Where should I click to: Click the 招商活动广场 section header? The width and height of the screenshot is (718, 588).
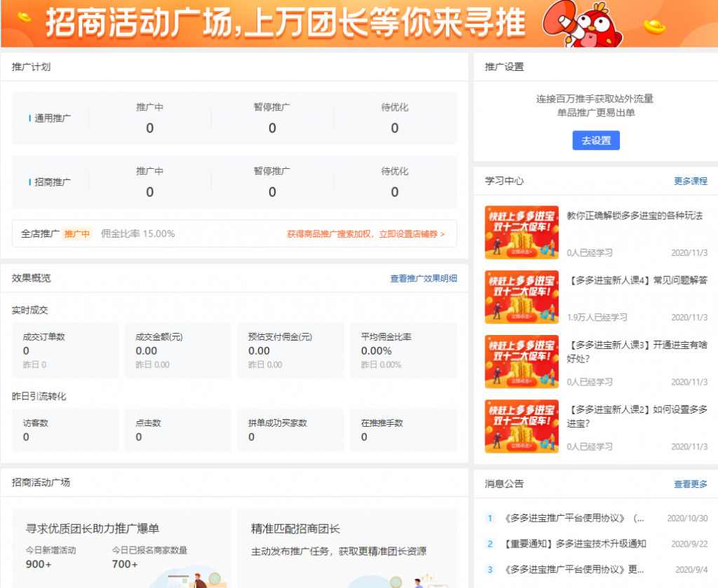[41, 483]
